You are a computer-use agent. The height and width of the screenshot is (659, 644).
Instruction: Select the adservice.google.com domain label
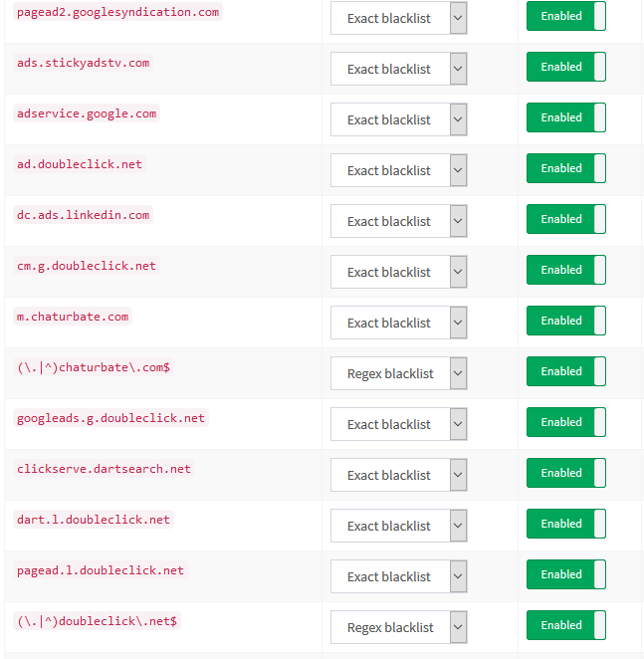[x=87, y=113]
